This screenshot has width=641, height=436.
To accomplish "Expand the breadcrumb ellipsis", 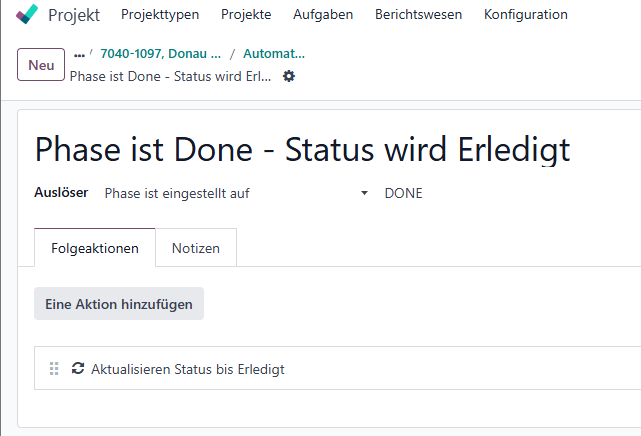I will (x=79, y=54).
